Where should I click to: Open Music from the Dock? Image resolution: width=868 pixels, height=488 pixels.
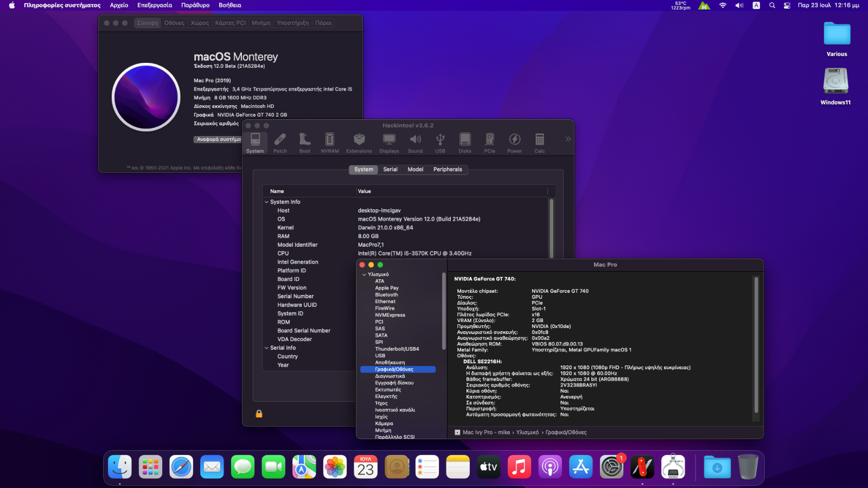pyautogui.click(x=519, y=466)
